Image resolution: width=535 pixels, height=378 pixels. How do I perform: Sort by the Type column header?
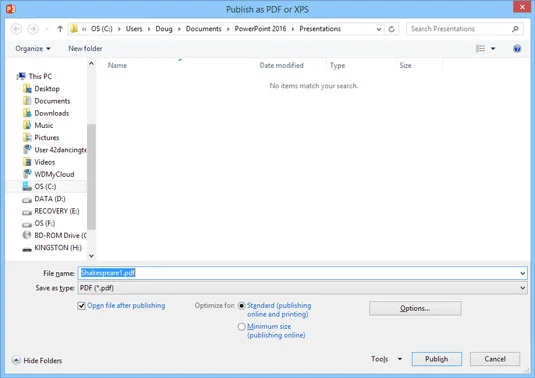point(337,66)
